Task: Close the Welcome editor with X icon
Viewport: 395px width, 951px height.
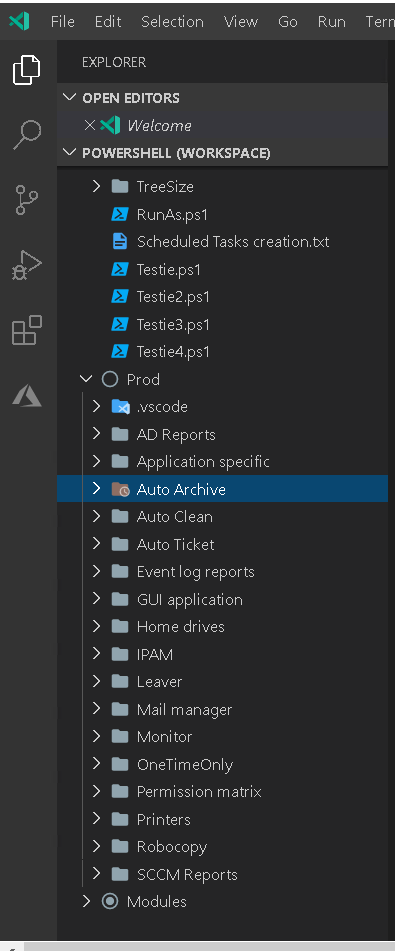Action: 90,126
